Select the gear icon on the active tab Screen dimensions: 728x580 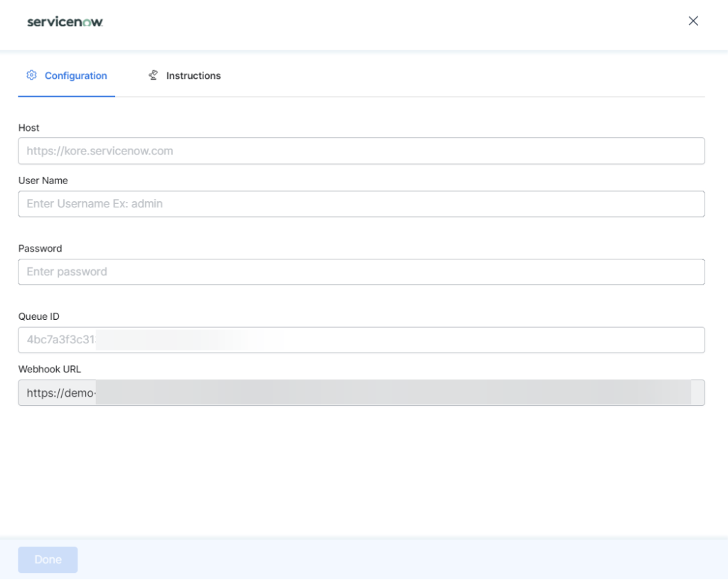31,75
